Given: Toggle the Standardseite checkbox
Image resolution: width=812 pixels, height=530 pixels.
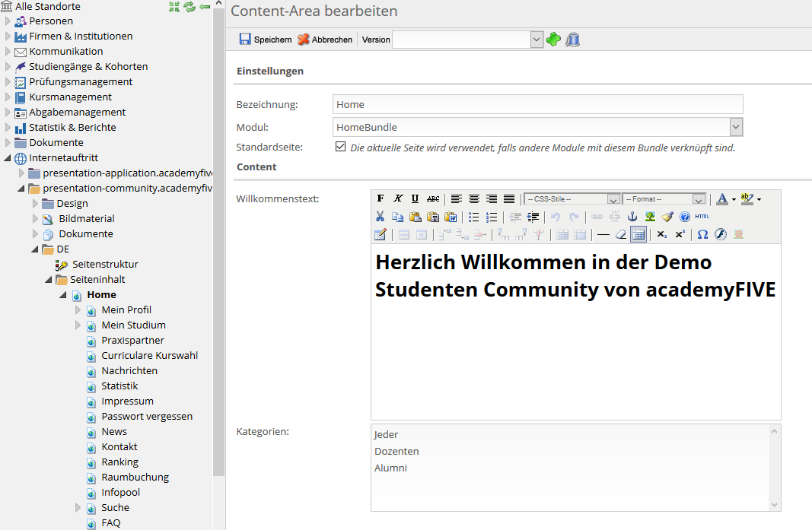Looking at the screenshot, I should 340,147.
